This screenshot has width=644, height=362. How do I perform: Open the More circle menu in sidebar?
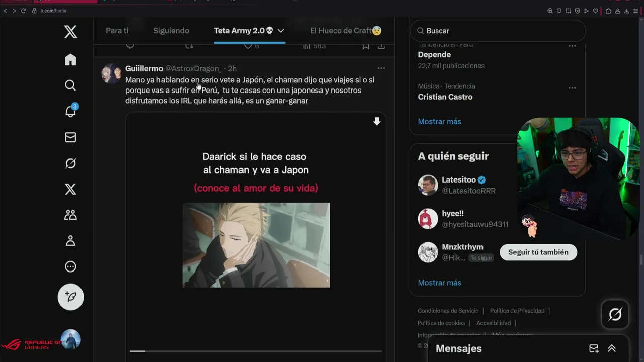[70, 266]
